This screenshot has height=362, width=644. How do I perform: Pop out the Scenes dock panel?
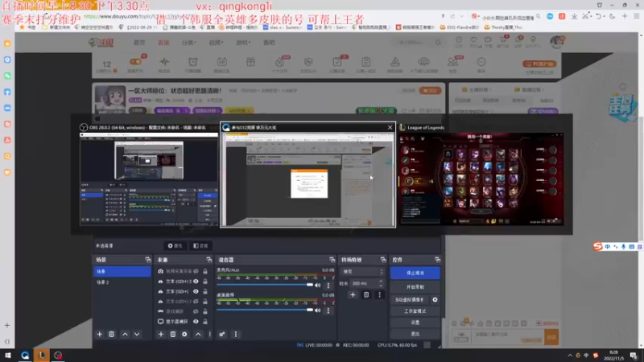148,259
